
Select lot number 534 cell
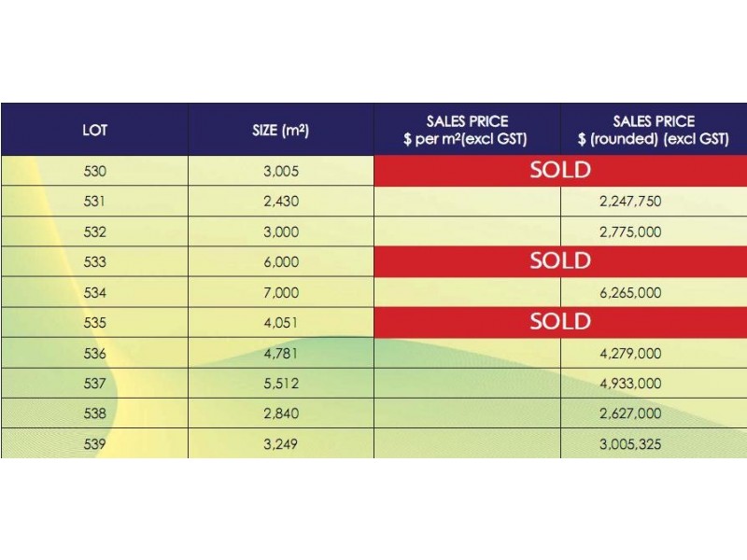94,292
